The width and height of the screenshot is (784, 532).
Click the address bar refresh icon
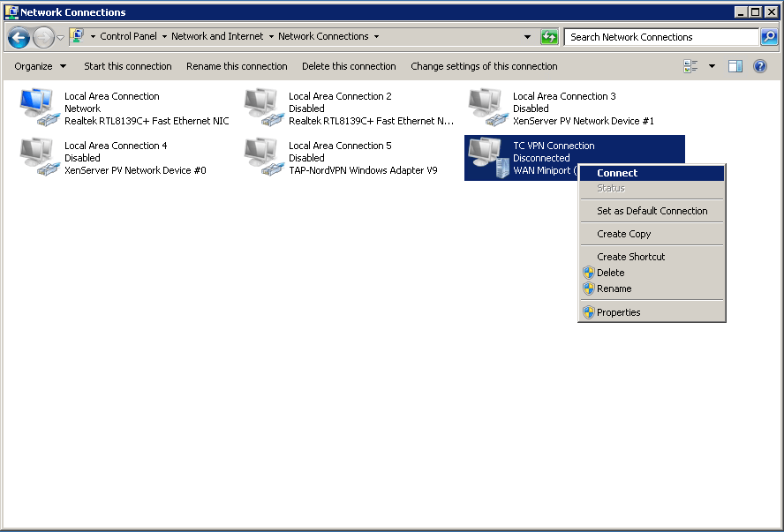(x=549, y=37)
